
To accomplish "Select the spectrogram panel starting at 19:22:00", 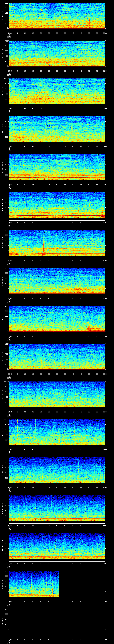I will coord(57,129).
